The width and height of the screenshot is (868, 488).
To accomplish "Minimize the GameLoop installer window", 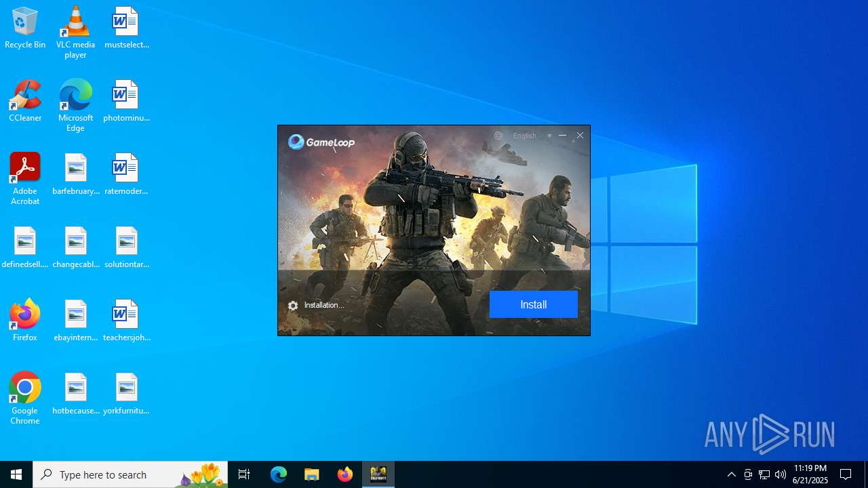I will coord(562,136).
